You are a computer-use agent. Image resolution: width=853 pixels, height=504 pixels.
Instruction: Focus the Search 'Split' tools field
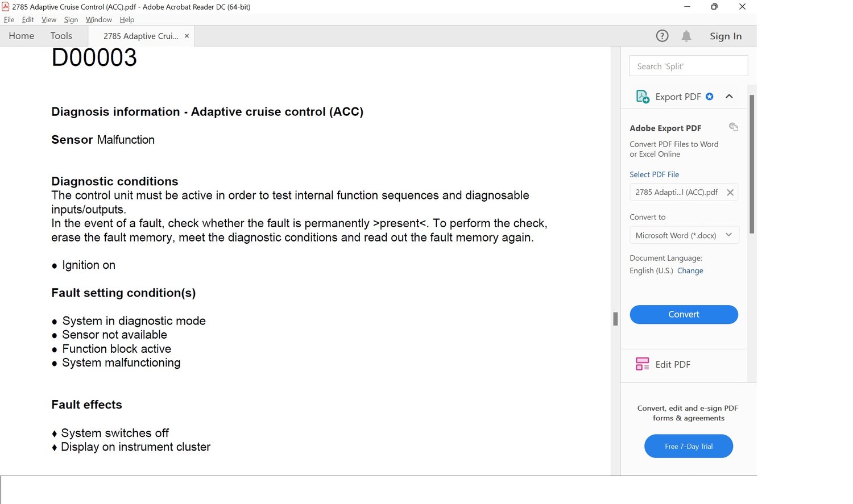688,66
